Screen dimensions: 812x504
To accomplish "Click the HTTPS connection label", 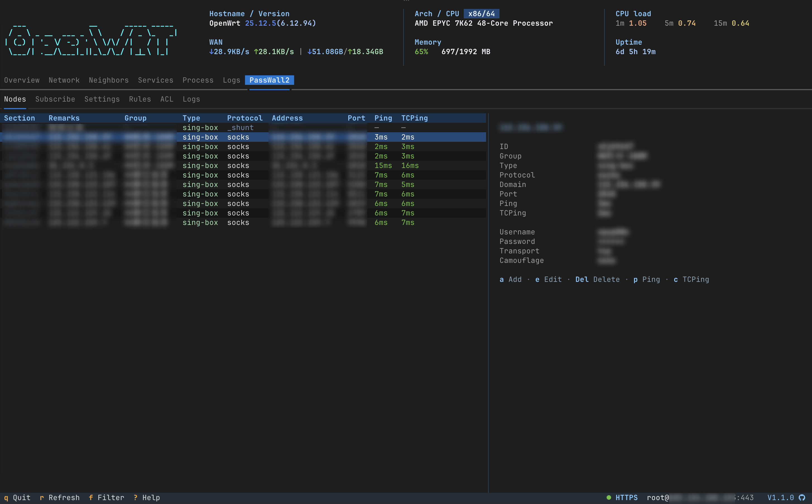I will pyautogui.click(x=626, y=498).
